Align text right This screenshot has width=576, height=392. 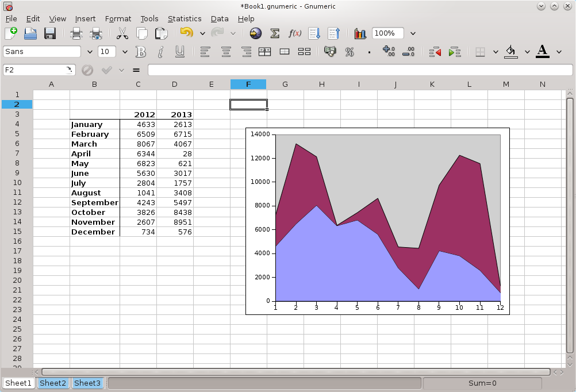246,52
